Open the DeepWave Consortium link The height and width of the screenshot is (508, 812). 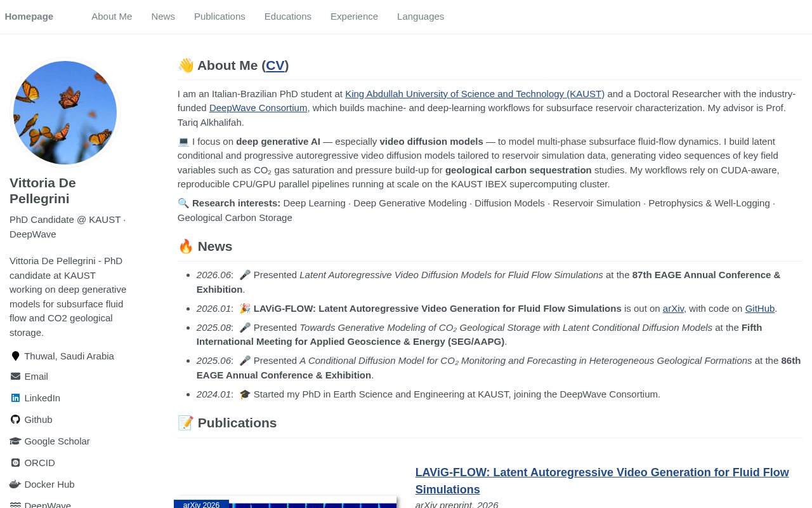pyautogui.click(x=258, y=108)
